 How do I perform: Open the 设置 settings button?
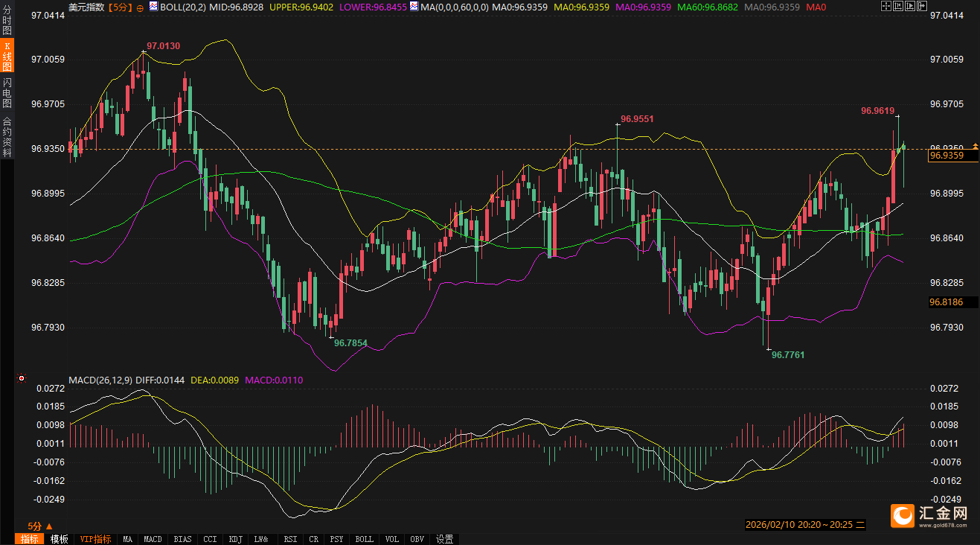pos(445,539)
